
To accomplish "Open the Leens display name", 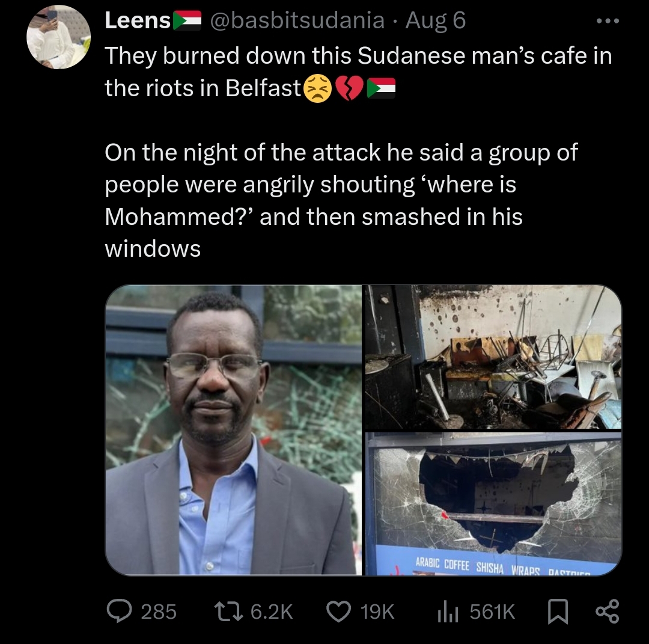I will [138, 20].
